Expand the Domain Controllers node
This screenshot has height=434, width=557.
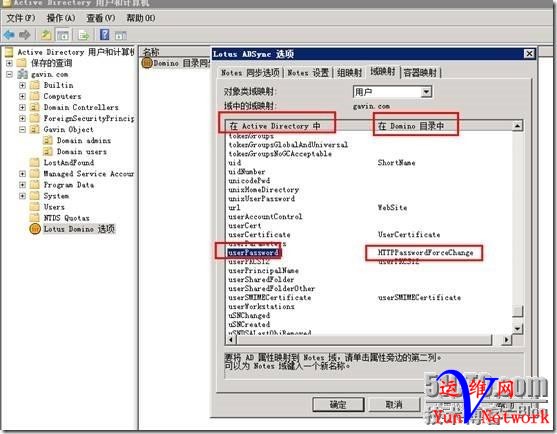click(22, 107)
